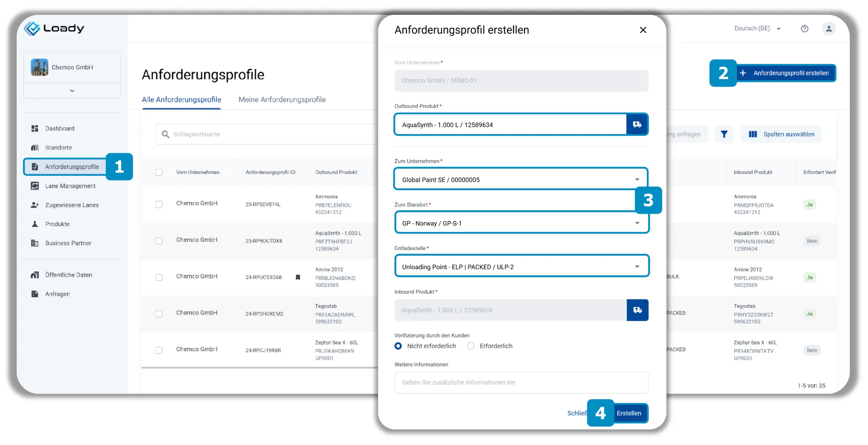Viewport: 868px width, 445px height.
Task: Click the Öffentliche Daten icon
Action: [35, 275]
